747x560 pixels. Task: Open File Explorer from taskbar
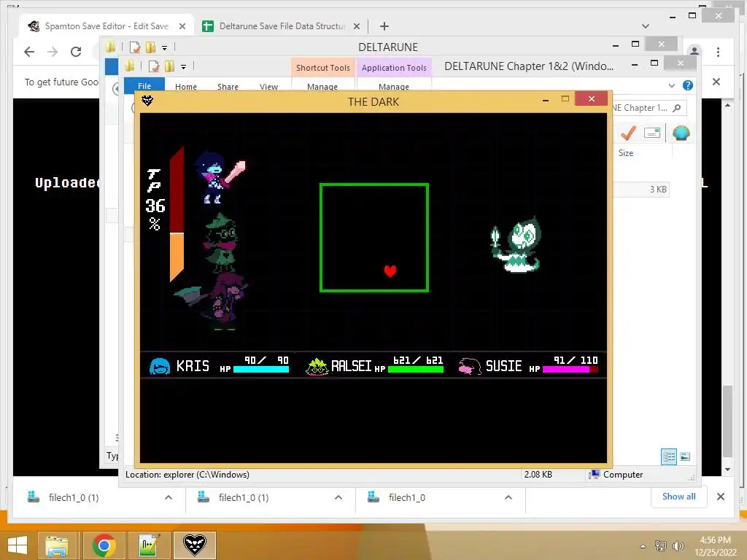(x=57, y=545)
